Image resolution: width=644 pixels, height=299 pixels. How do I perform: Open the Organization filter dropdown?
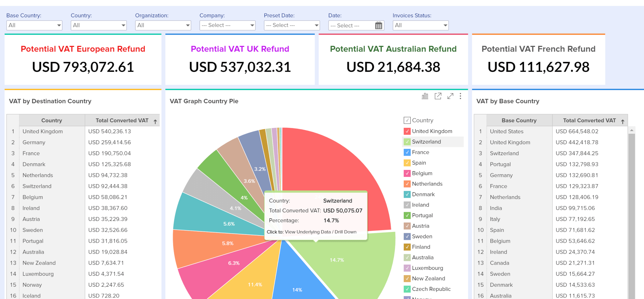tap(163, 25)
